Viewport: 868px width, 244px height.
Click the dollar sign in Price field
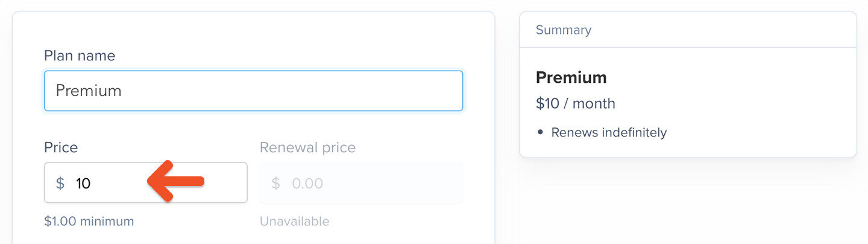(60, 183)
